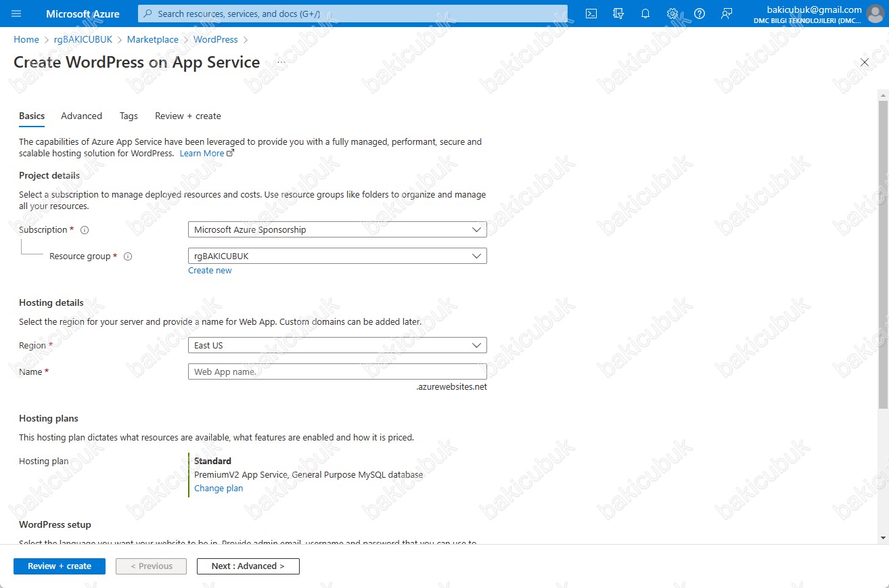The height and width of the screenshot is (588, 889).
Task: Close the Create WordPress blade
Action: pyautogui.click(x=864, y=62)
